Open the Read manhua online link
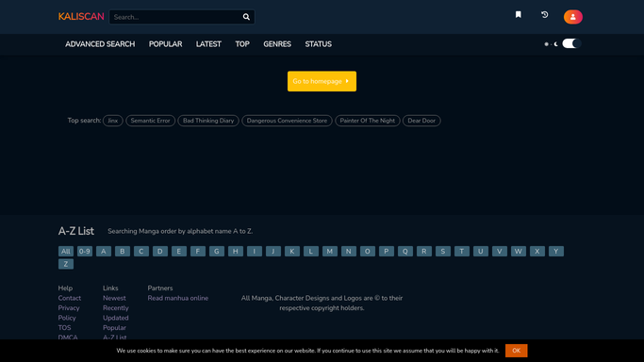This screenshot has width=644, height=362. coord(178,298)
